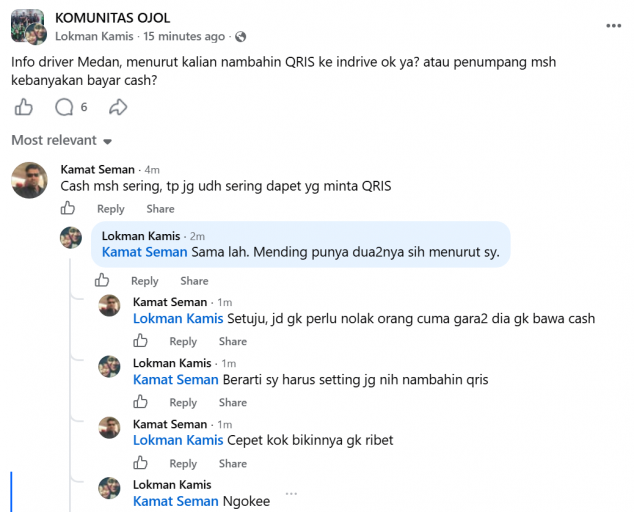This screenshot has width=634, height=512.
Task: Share the highlighted Lokman Kamis reply
Action: click(x=194, y=281)
